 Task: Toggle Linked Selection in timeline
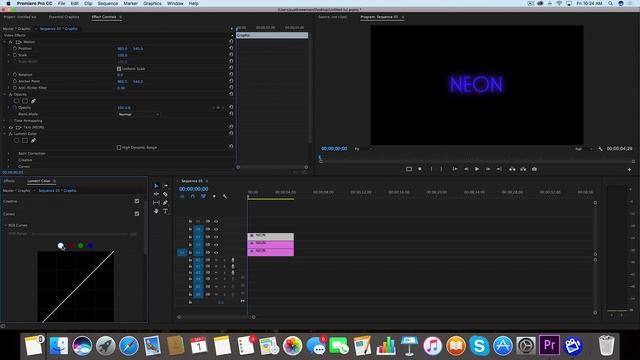coord(203,196)
